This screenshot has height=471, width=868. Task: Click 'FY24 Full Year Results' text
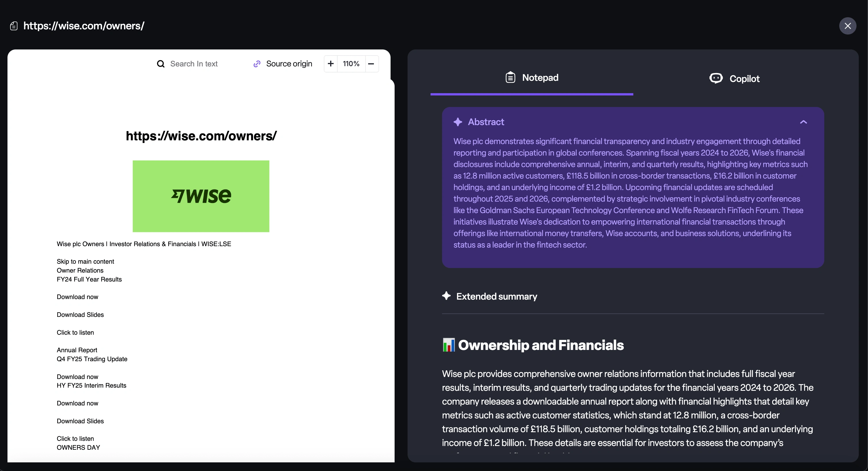tap(89, 279)
